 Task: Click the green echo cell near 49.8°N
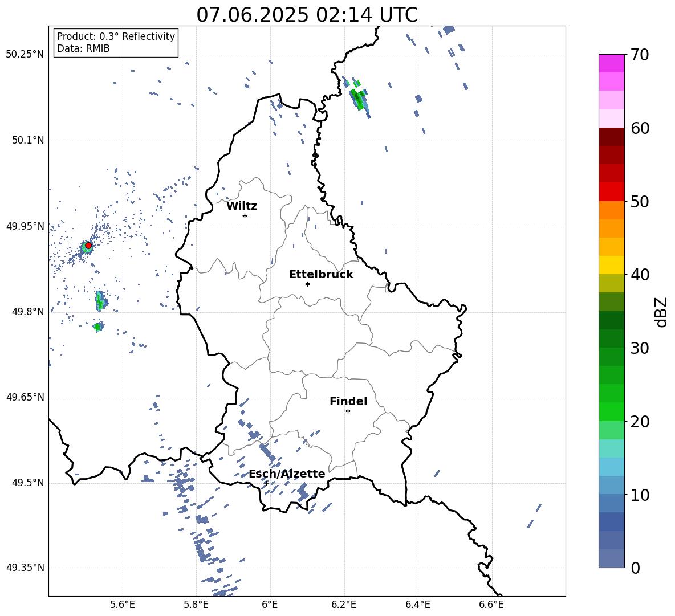pyautogui.click(x=100, y=301)
